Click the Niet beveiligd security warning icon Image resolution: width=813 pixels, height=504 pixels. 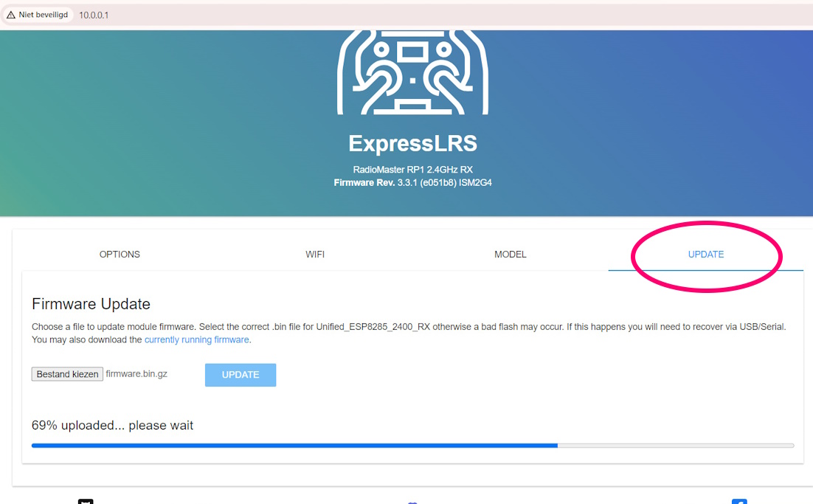click(x=11, y=15)
